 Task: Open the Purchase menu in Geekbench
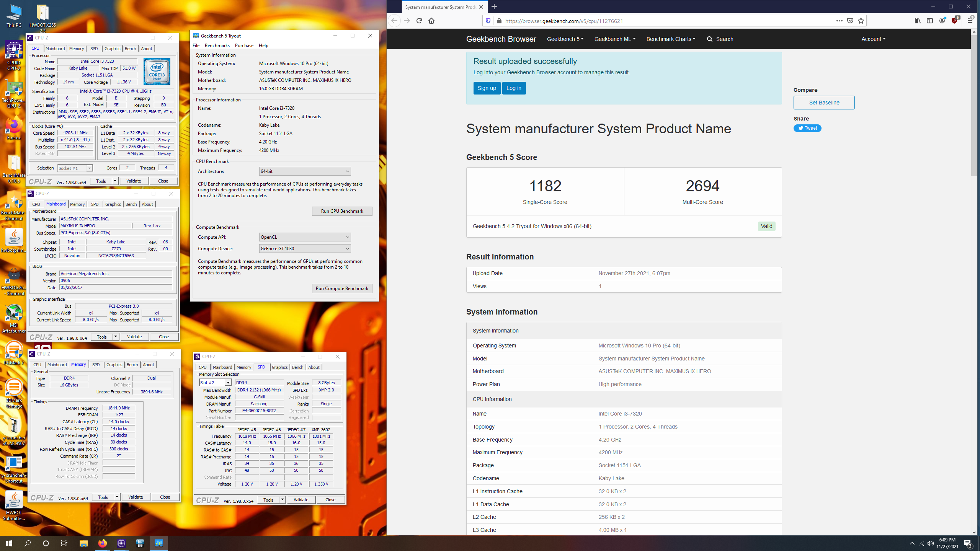pyautogui.click(x=244, y=46)
